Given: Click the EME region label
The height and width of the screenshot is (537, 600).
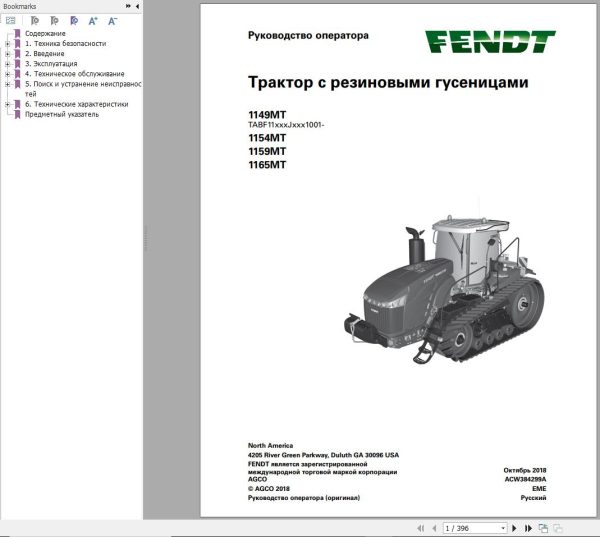Looking at the screenshot, I should (539, 489).
